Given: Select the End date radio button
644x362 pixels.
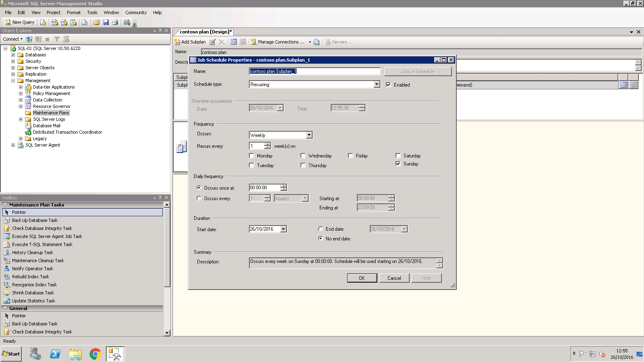Looking at the screenshot, I should click(x=320, y=229).
